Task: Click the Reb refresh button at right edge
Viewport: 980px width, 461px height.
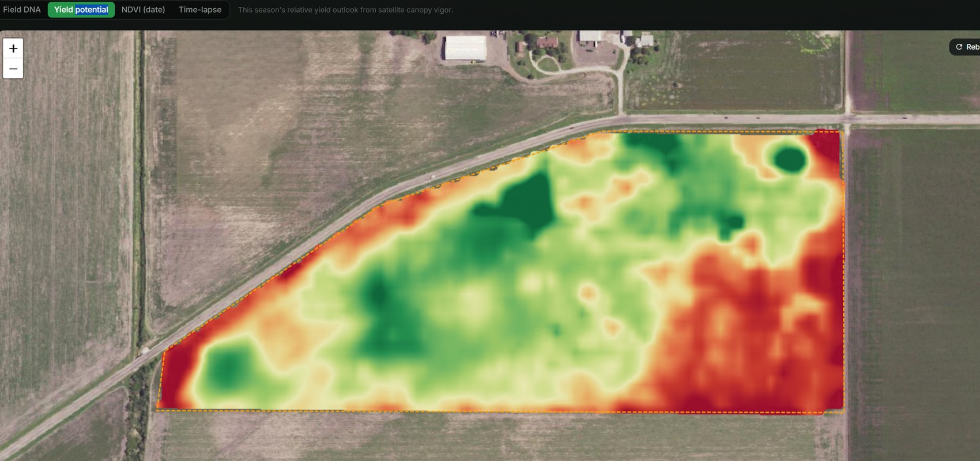Action: click(966, 47)
